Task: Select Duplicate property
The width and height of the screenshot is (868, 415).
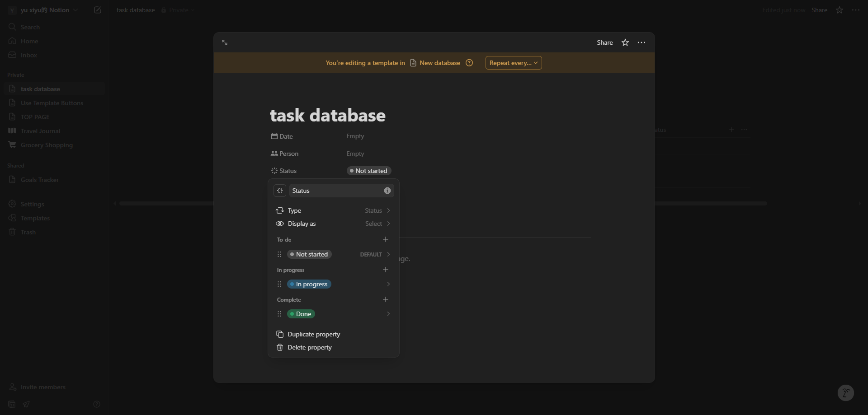Action: [333, 334]
